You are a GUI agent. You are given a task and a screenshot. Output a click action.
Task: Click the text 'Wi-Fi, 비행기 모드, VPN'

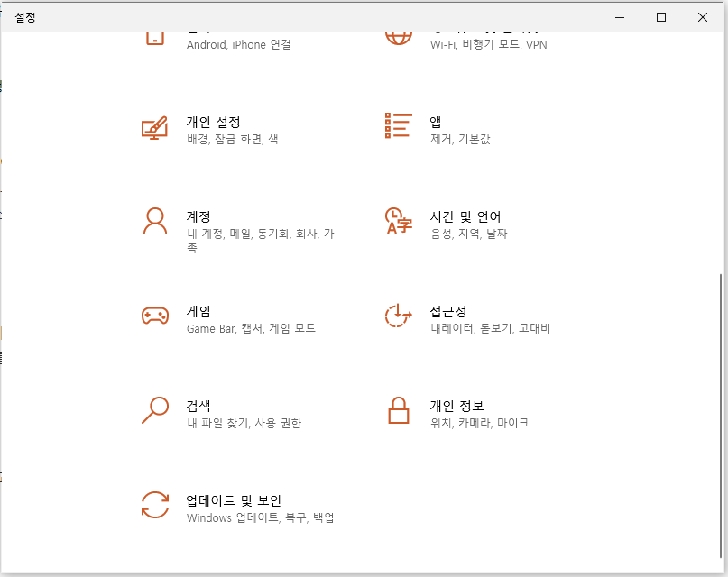tap(488, 44)
